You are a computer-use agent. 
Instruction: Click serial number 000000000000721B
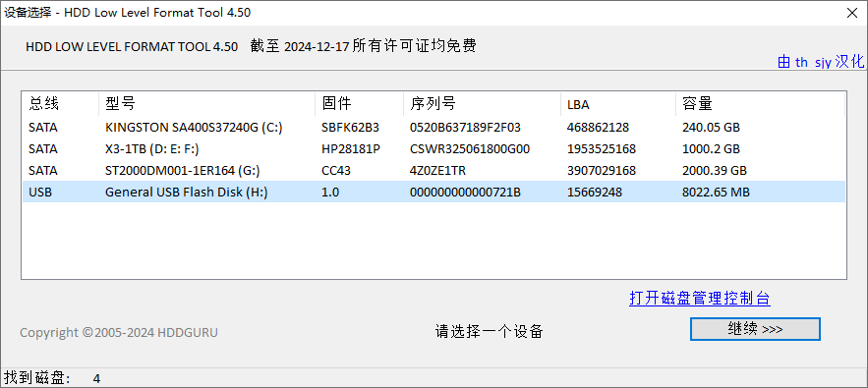pos(465,193)
